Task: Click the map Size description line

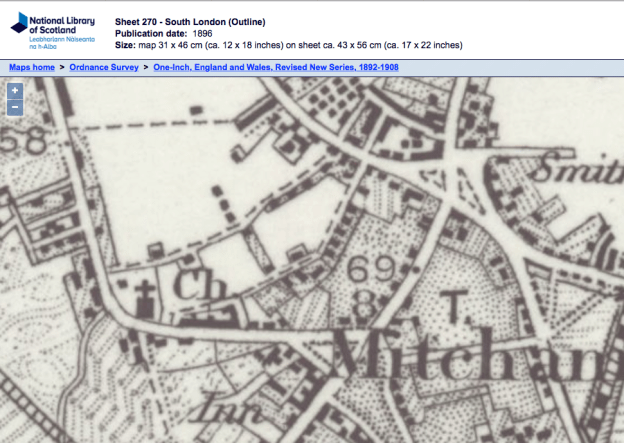Action: (289, 45)
